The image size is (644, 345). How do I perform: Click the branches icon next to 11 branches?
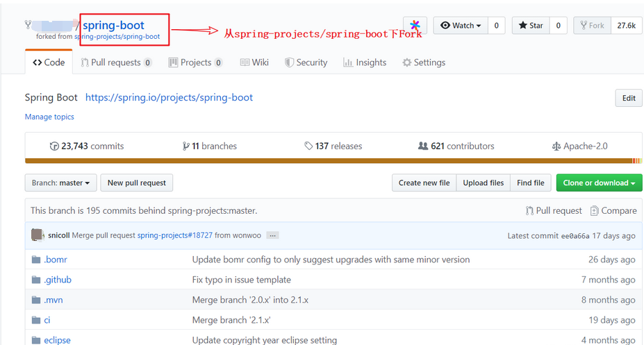click(x=186, y=146)
